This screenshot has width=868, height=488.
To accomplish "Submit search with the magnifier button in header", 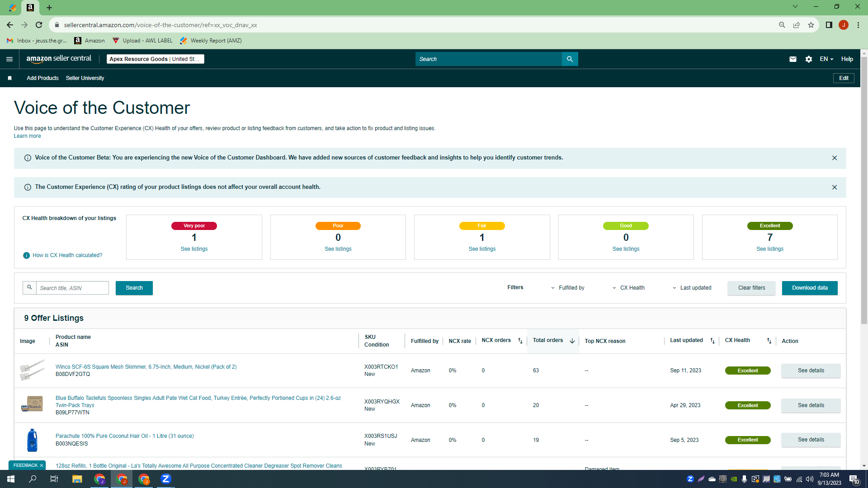I will coord(570,59).
